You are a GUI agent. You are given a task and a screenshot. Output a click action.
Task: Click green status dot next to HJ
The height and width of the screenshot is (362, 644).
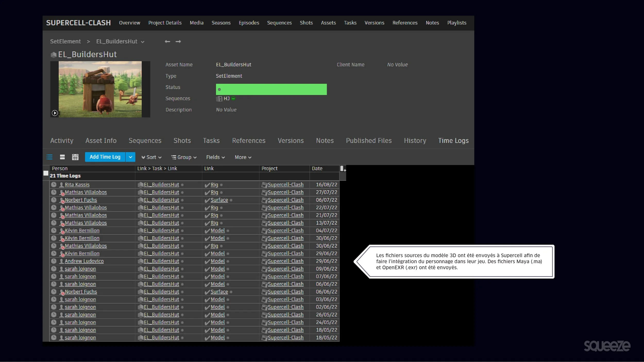233,98
